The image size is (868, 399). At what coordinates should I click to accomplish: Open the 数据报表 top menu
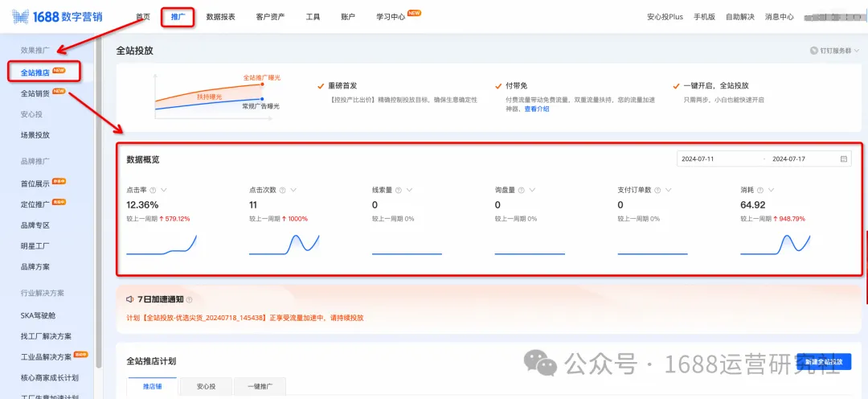[220, 17]
